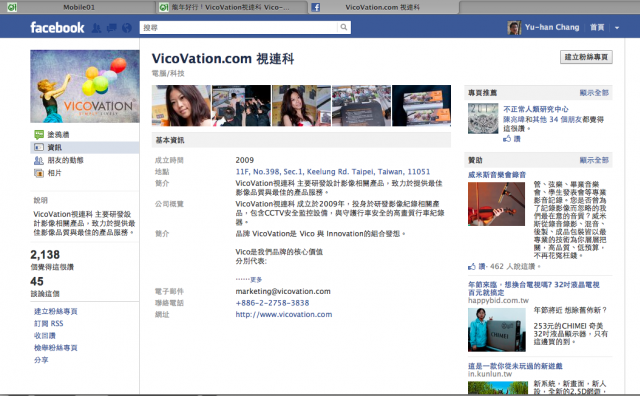
Task: Go to 首頁 home link
Action: (597, 27)
